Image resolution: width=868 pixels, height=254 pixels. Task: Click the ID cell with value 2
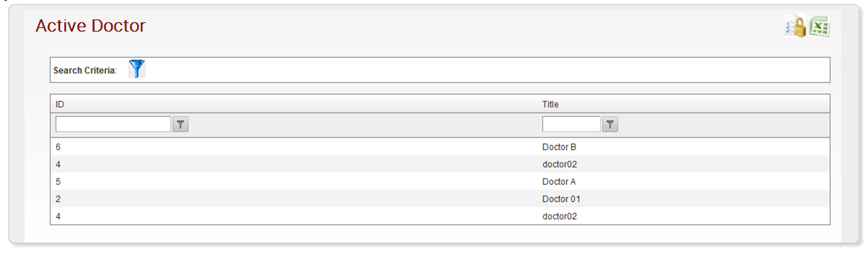[x=58, y=199]
